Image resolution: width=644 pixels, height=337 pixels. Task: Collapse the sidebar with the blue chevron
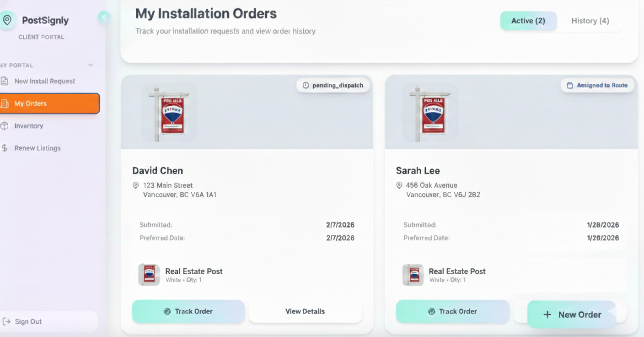104,17
